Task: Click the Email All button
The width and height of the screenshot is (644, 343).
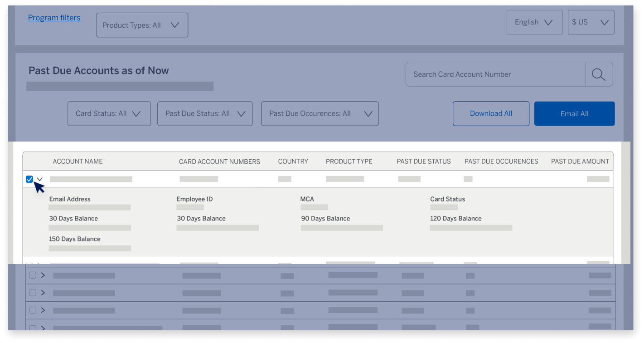Action: 574,113
